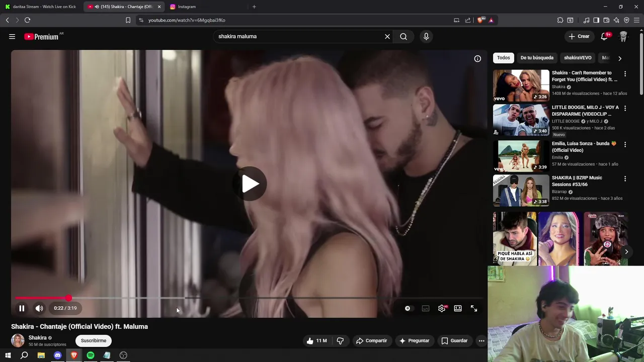This screenshot has width=644, height=362.
Task: Open Brave VPN shield icon
Action: [626, 20]
